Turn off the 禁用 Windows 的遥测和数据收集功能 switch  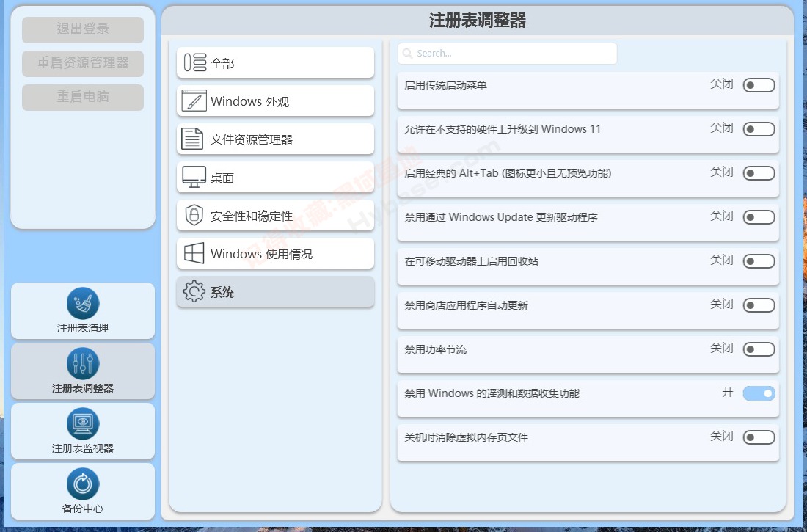pos(759,393)
